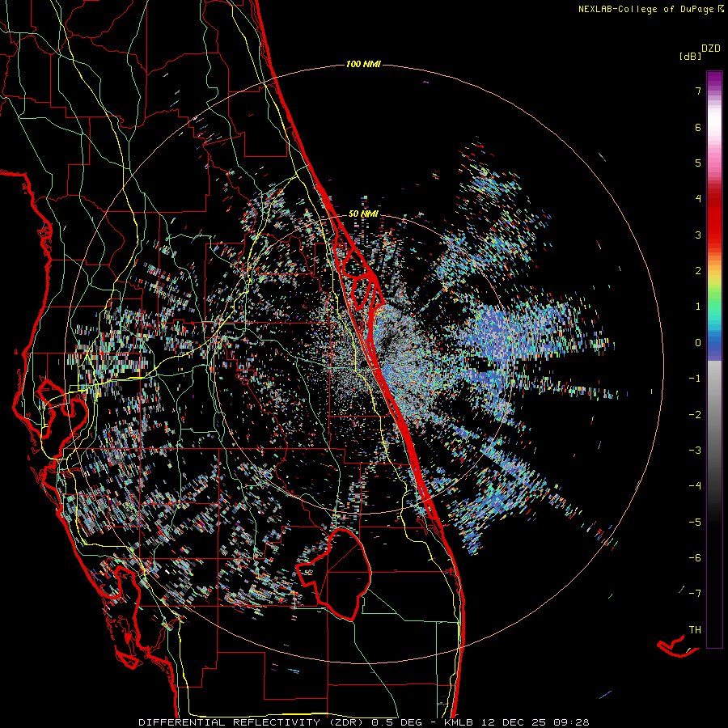Click the 3 value on the color scale
728x728 pixels.
coord(698,235)
